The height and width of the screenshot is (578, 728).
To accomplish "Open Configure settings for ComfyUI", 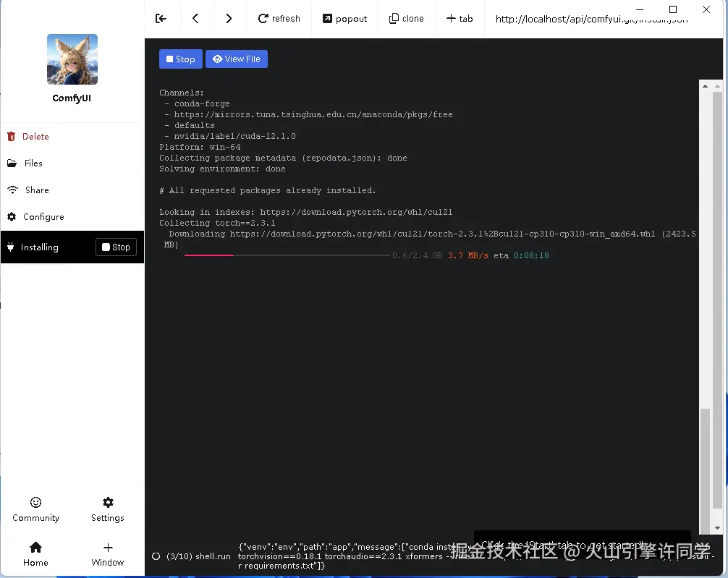I will click(35, 217).
